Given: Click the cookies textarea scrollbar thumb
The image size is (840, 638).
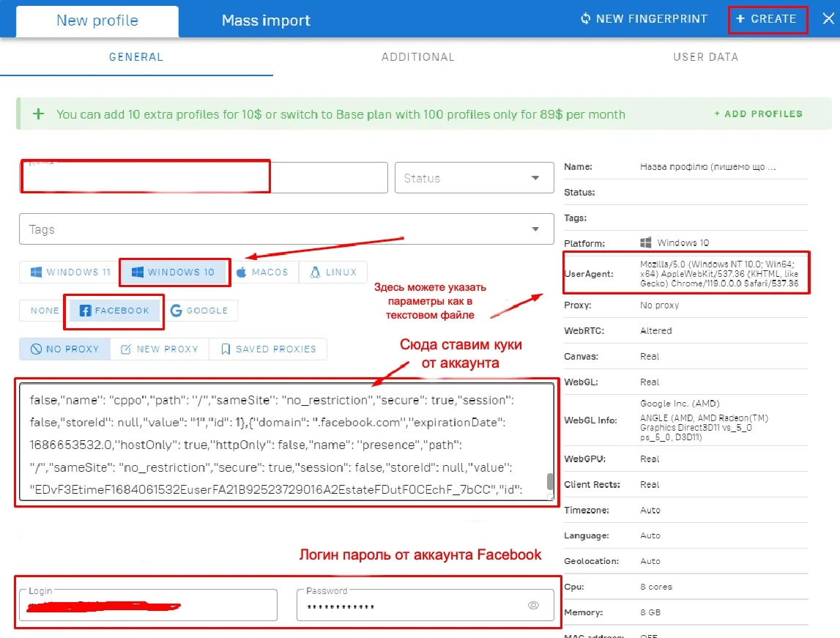Looking at the screenshot, I should coord(550,481).
